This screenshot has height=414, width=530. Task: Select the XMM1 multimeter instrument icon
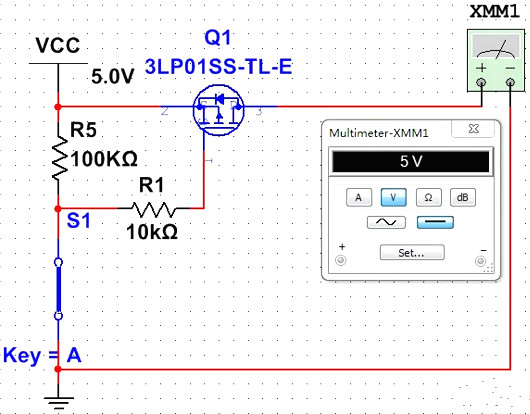[x=496, y=60]
